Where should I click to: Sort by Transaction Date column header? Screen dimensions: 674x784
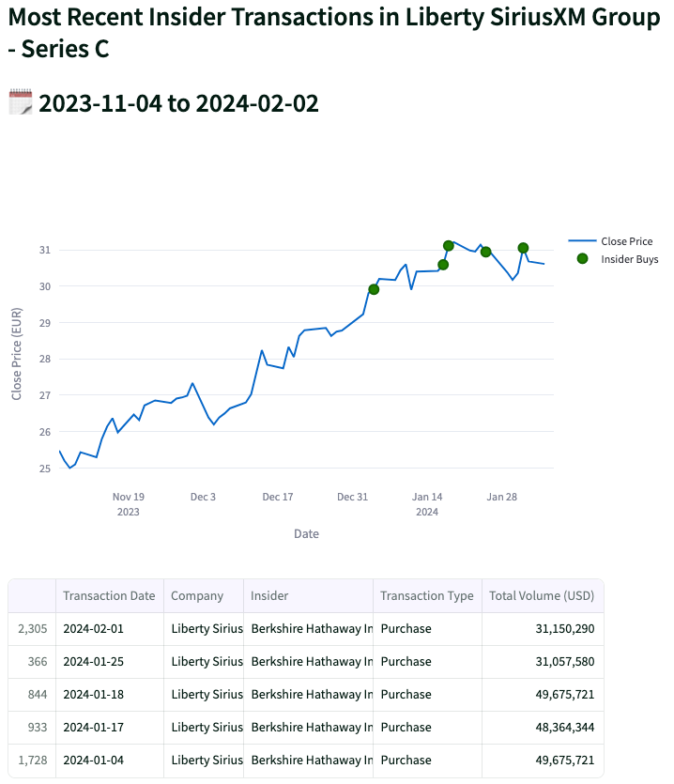click(x=110, y=595)
